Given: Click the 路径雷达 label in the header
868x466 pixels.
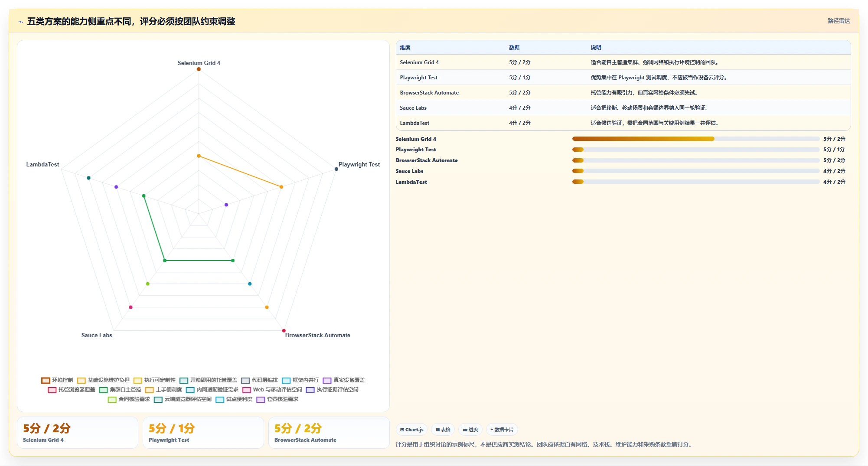Looking at the screenshot, I should [839, 21].
